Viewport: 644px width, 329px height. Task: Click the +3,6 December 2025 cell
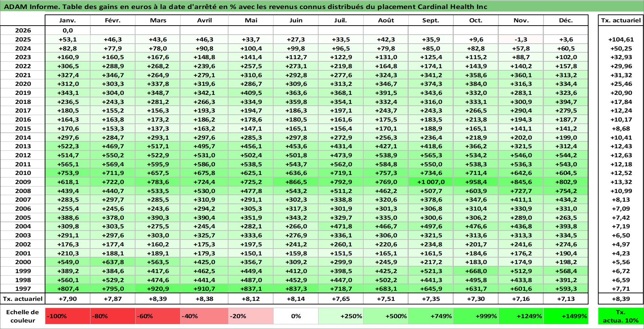[x=566, y=39]
